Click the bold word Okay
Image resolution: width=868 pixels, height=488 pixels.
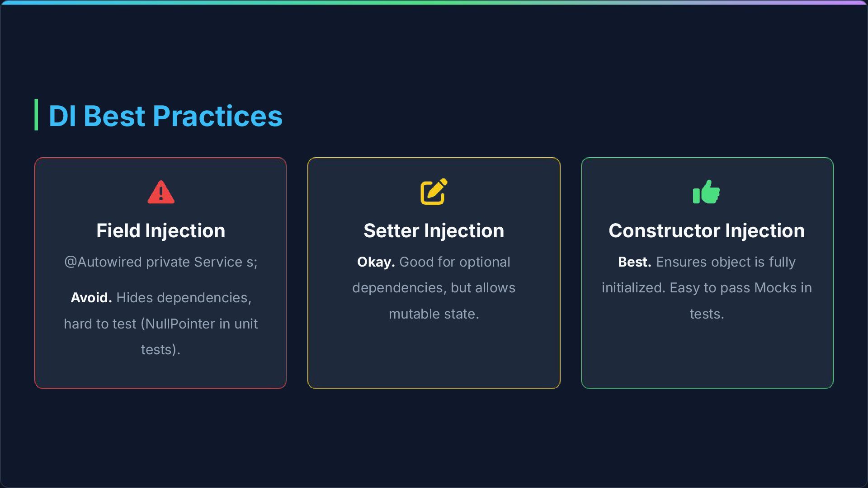(376, 262)
